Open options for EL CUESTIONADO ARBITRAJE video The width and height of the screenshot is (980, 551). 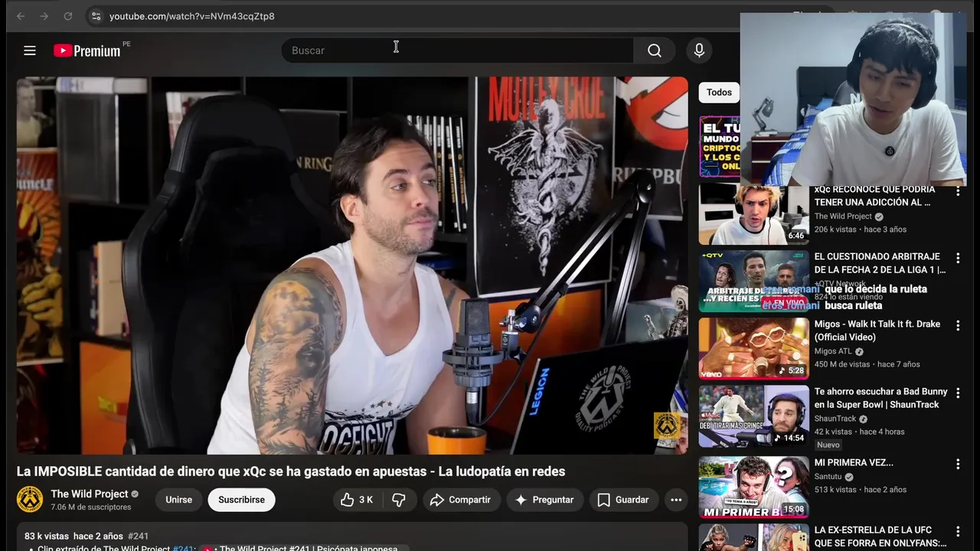tap(957, 259)
